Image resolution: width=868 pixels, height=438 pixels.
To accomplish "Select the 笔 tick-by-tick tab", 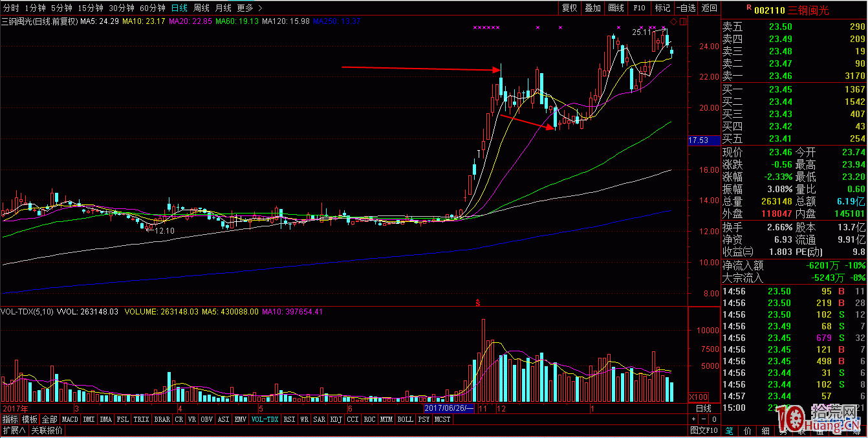I will 730,430.
